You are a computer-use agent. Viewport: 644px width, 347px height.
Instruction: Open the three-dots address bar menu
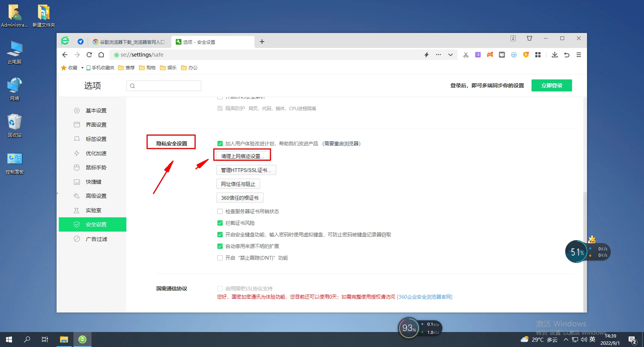pyautogui.click(x=438, y=55)
